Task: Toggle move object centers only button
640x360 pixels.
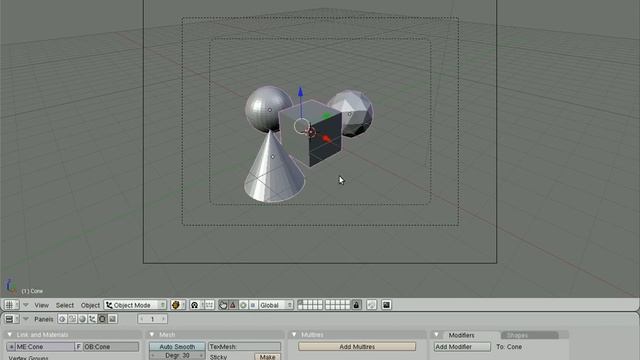Action: click(x=209, y=305)
